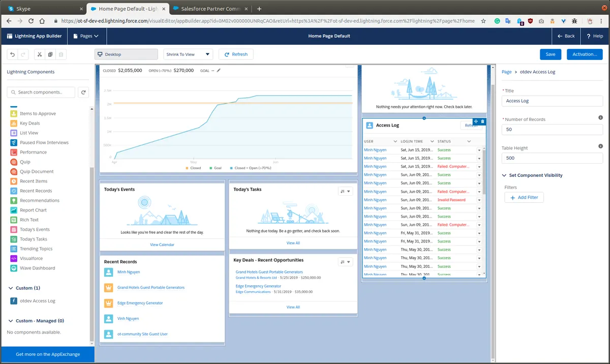Screen dimensions: 610x364
Task: Click the pencil icon to edit goal
Action: pos(219,71)
